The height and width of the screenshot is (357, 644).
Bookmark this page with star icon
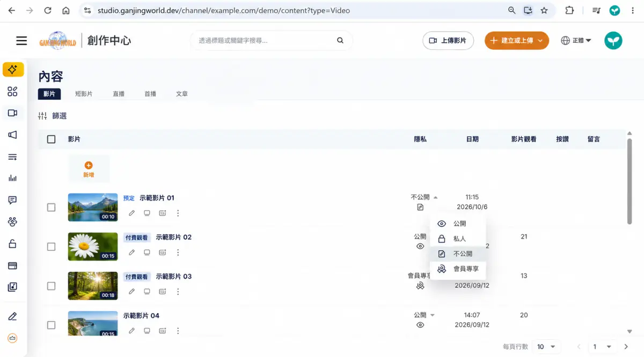[x=544, y=11]
